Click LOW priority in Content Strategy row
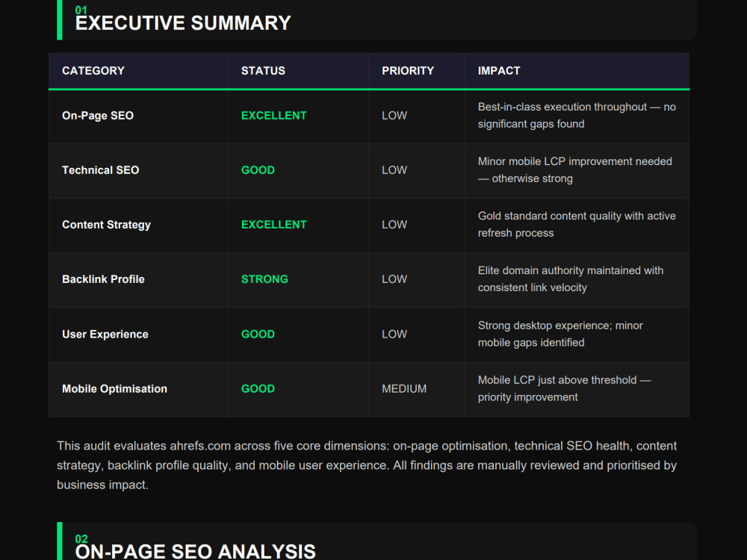This screenshot has height=560, width=747. [x=394, y=225]
